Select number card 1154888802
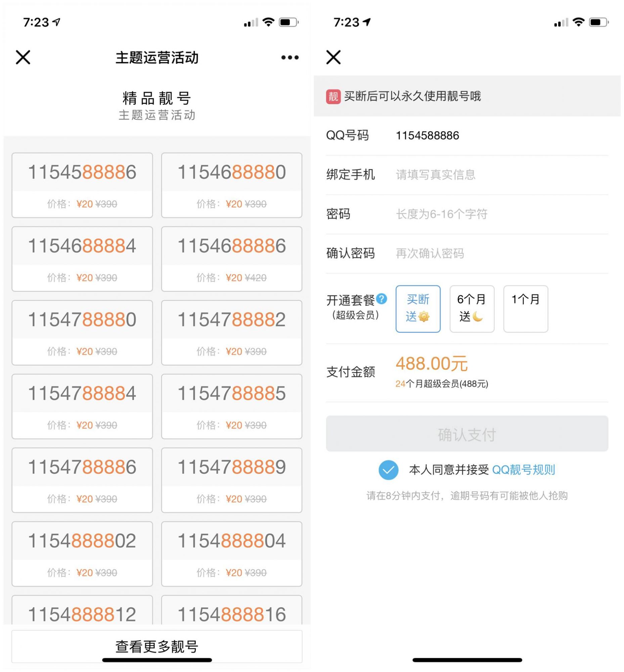This screenshot has height=672, width=624. (x=82, y=554)
